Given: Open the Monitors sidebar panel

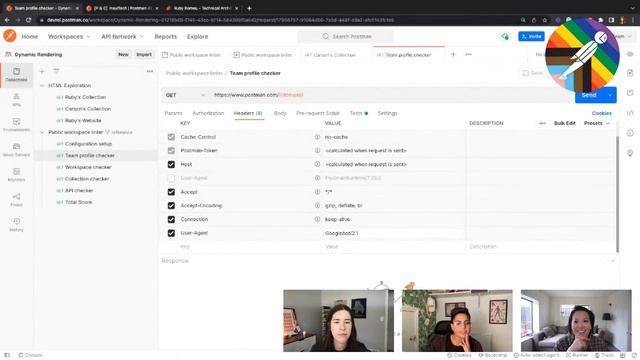Looking at the screenshot, I should 16,174.
